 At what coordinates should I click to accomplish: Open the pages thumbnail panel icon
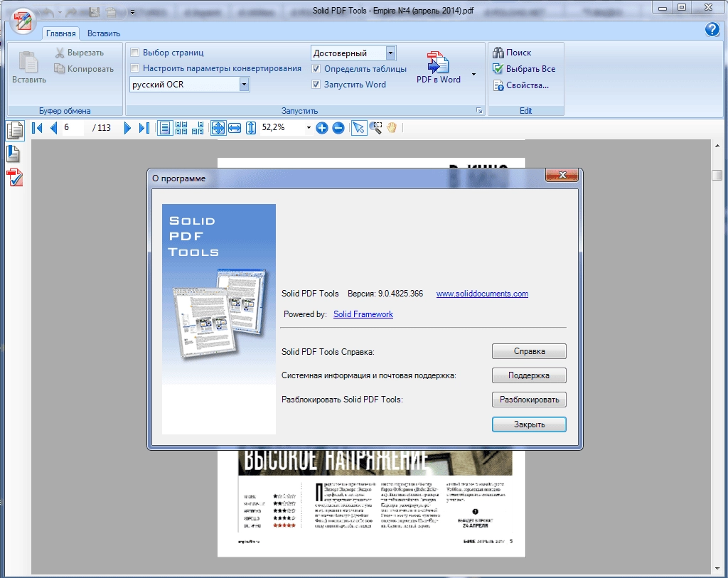click(15, 130)
